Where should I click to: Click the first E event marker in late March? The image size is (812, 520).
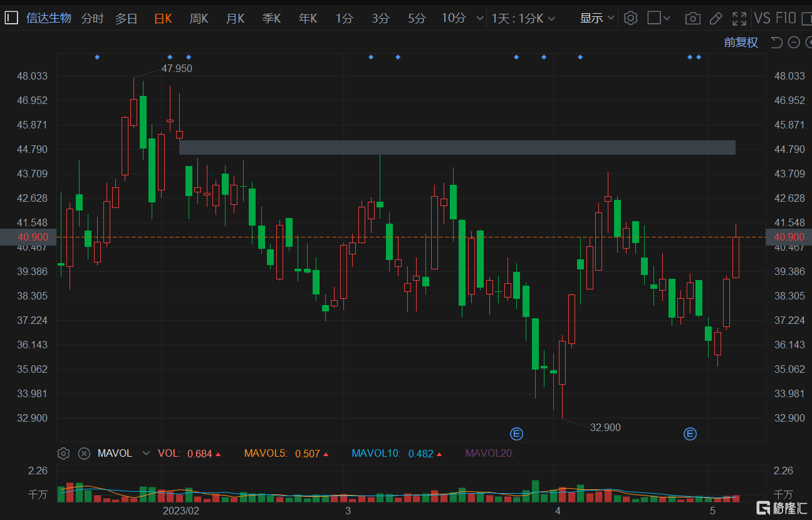(517, 434)
